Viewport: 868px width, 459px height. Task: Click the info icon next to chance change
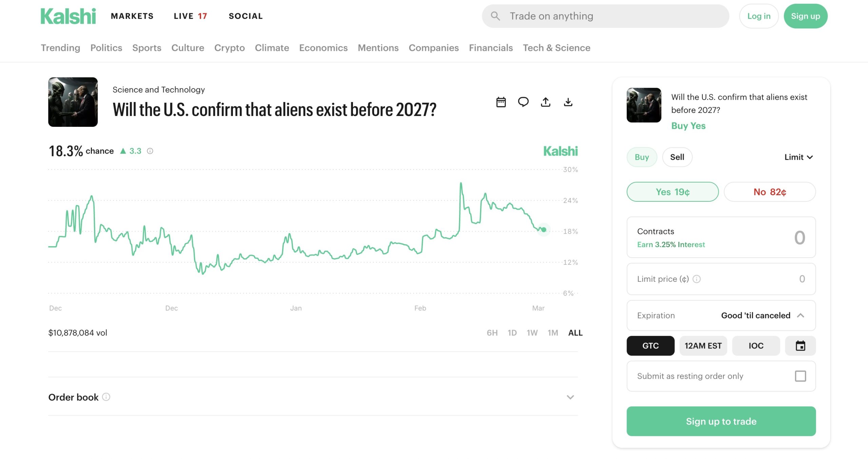coord(150,151)
